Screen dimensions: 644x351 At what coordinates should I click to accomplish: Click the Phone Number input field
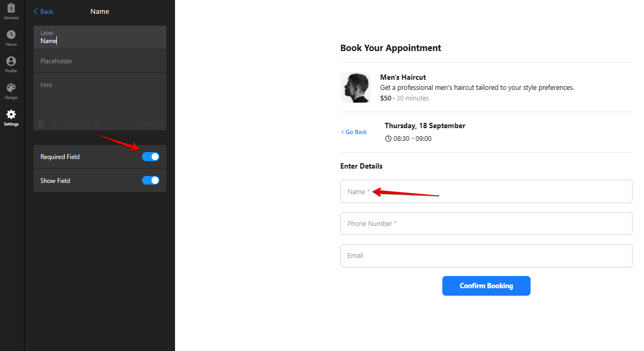[486, 224]
